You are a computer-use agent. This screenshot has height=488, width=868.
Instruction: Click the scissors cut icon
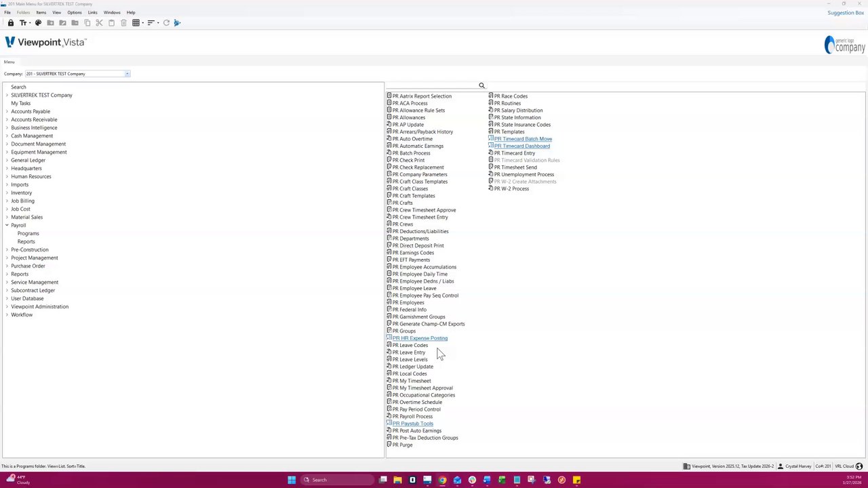pyautogui.click(x=99, y=23)
